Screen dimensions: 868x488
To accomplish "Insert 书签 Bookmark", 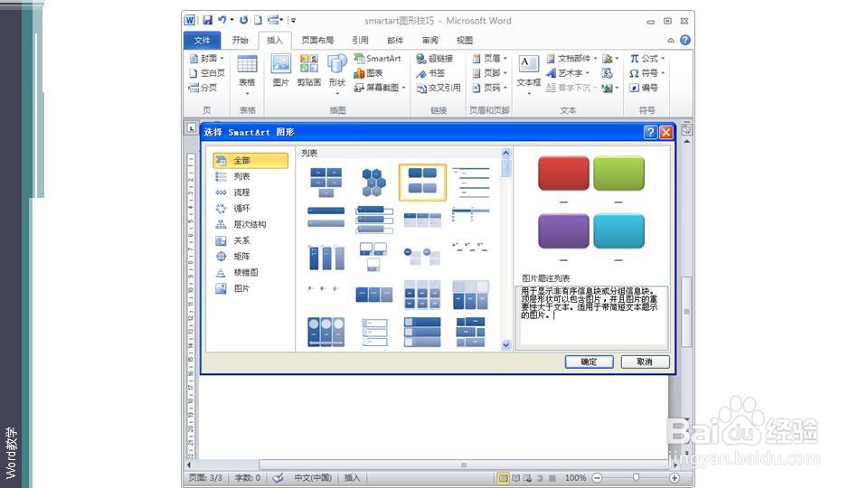I will click(430, 73).
